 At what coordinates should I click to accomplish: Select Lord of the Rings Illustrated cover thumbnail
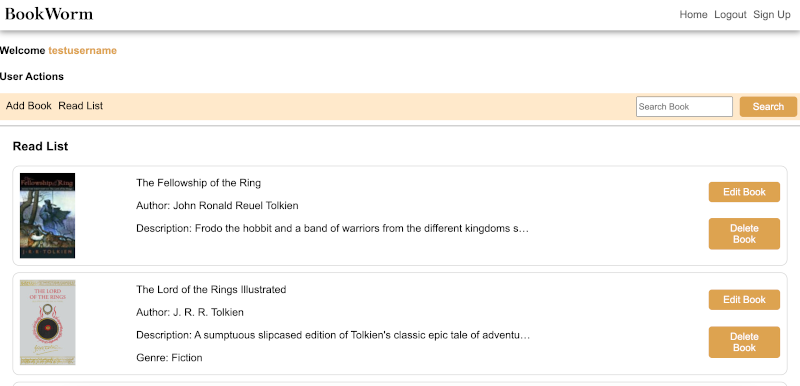pos(47,322)
